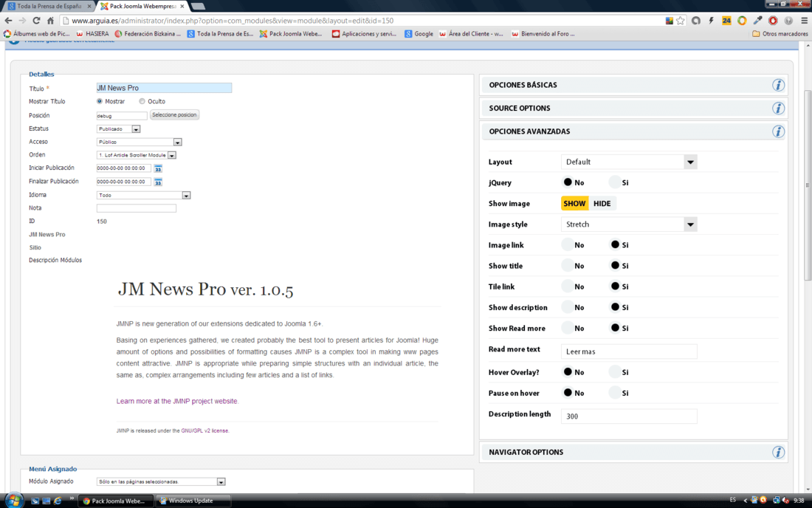Open the Estatus dropdown (Publicado)
The width and height of the screenshot is (812, 508).
[x=119, y=129]
